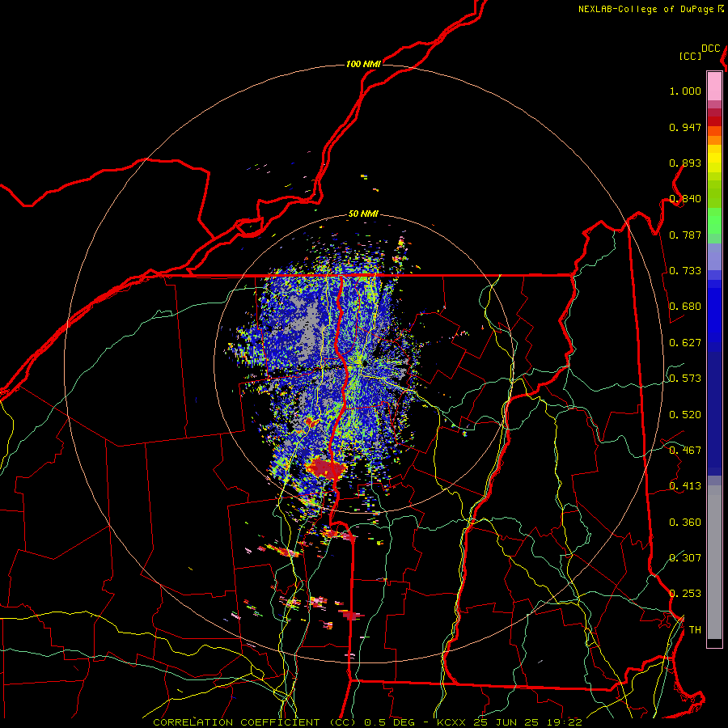This screenshot has width=728, height=728.
Task: Click the TH threshold legend label
Action: point(695,630)
